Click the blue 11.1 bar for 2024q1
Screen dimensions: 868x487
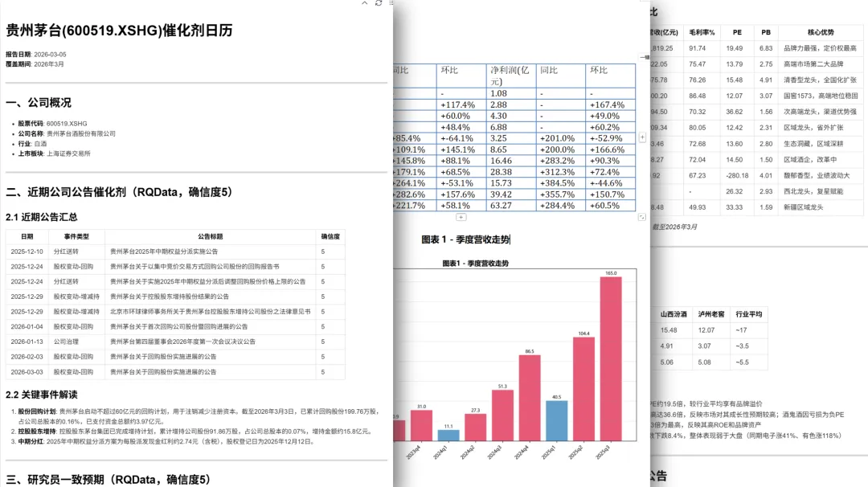click(448, 435)
